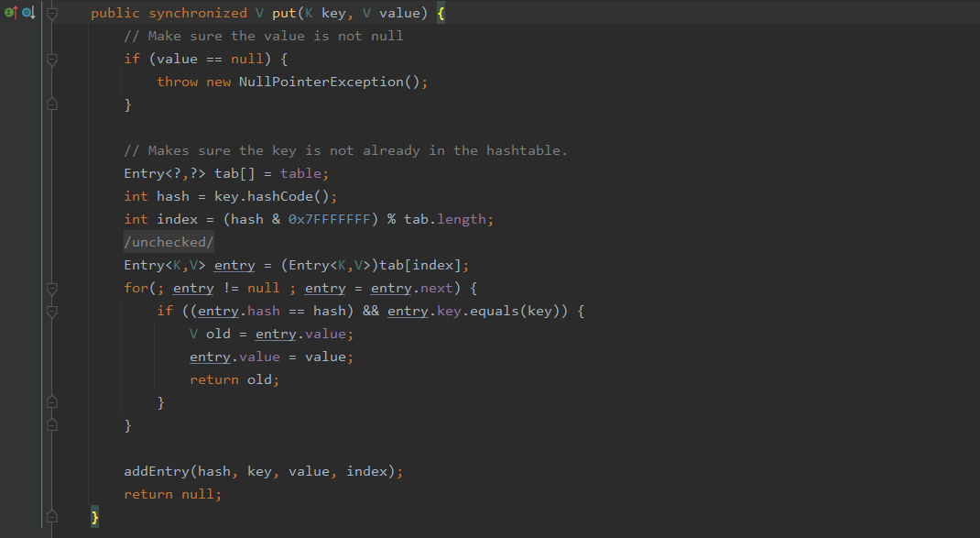Click the 'return old;' statement

tap(235, 379)
